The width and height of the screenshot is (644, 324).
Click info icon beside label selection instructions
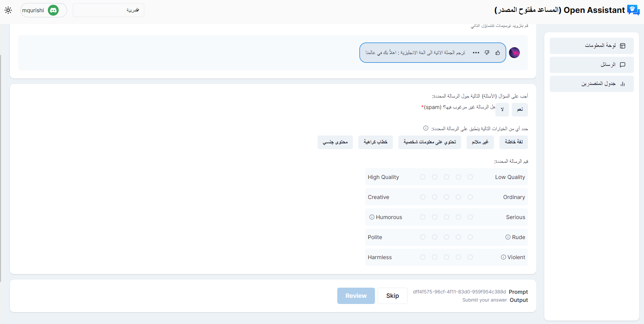426,128
